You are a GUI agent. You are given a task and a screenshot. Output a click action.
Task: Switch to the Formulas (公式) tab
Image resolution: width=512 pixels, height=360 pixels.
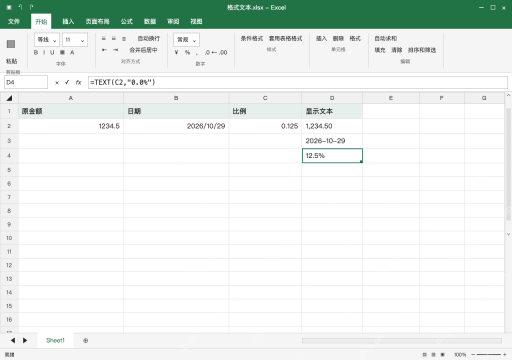click(127, 21)
